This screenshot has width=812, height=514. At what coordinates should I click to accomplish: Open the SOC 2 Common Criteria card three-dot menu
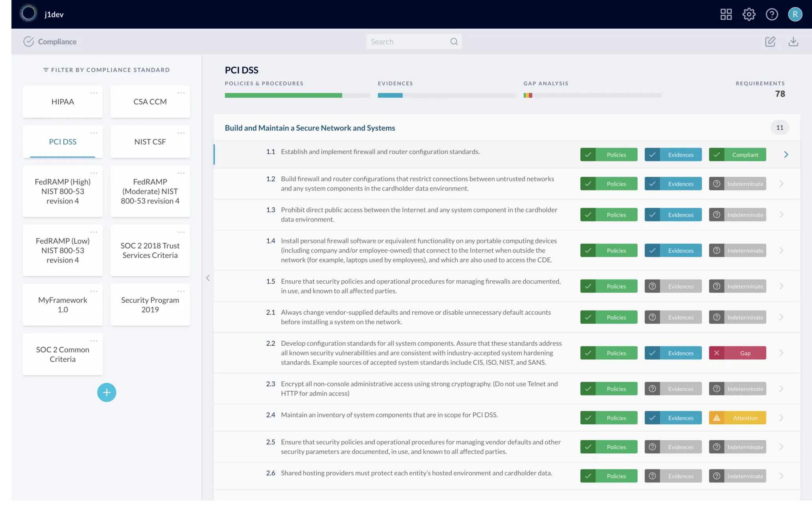(94, 341)
